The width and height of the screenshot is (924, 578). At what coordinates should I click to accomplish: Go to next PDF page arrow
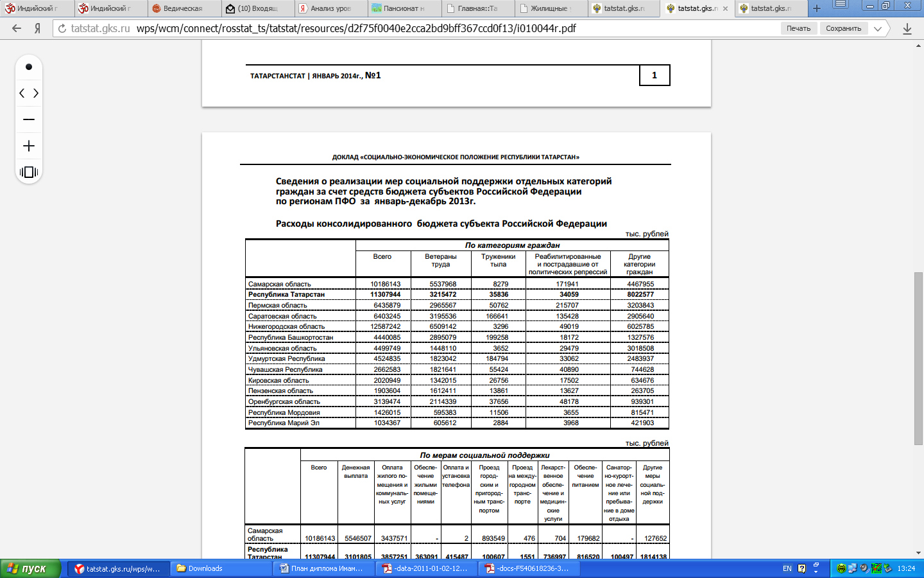36,93
